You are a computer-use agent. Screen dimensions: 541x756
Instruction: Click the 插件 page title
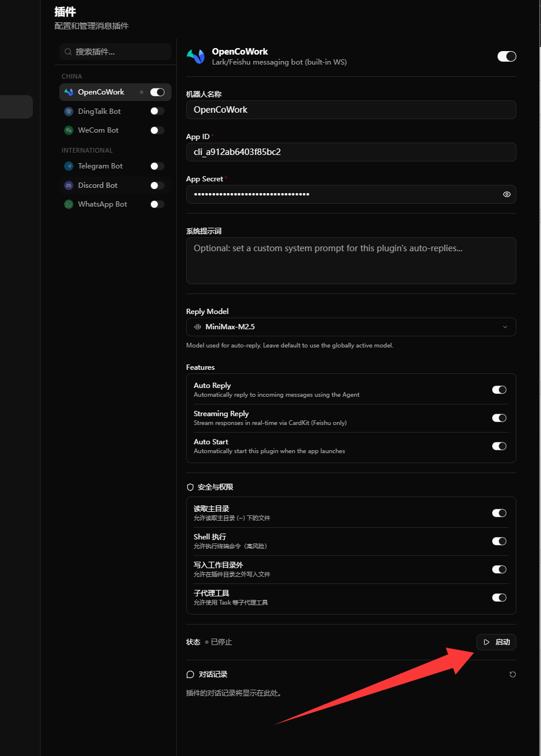click(x=65, y=12)
